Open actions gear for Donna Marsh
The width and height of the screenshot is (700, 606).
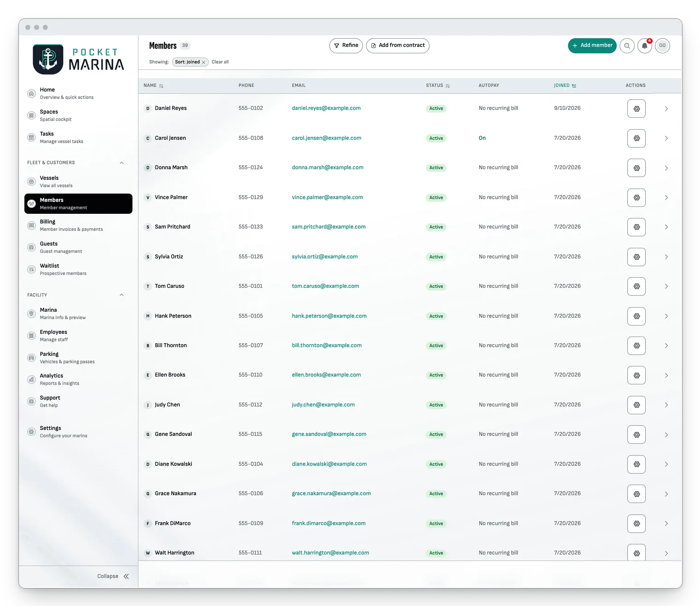point(637,168)
